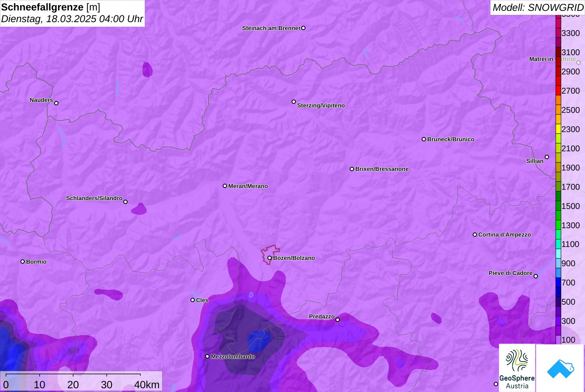Click the blue cloud house logo
This screenshot has height=392, width=585.
point(560,368)
